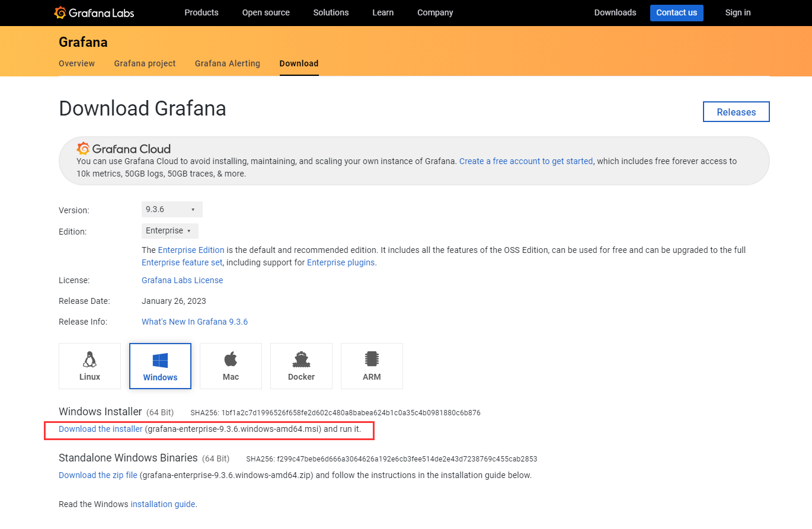Select the Linux penguin platform icon
The image size is (812, 529).
[89, 359]
